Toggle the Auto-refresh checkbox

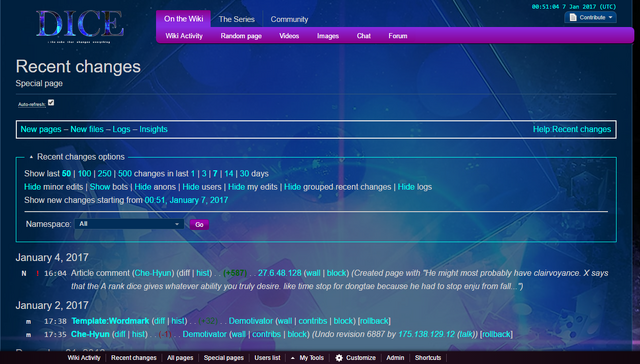[51, 102]
